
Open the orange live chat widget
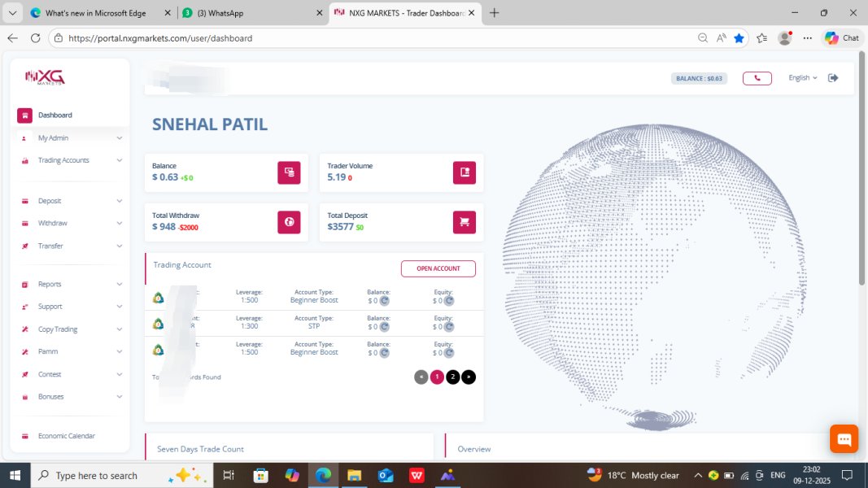844,439
